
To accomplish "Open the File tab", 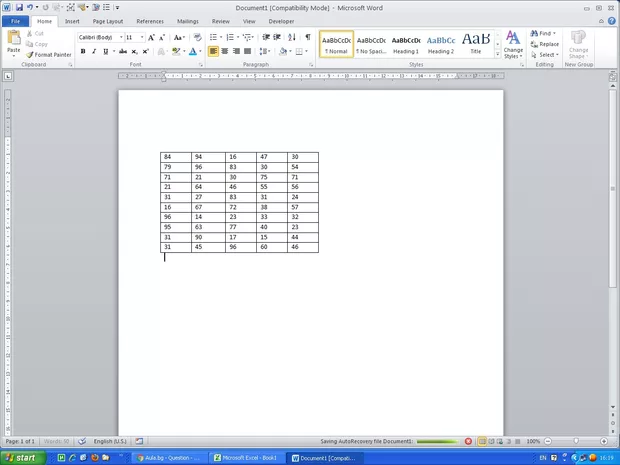I will point(15,21).
